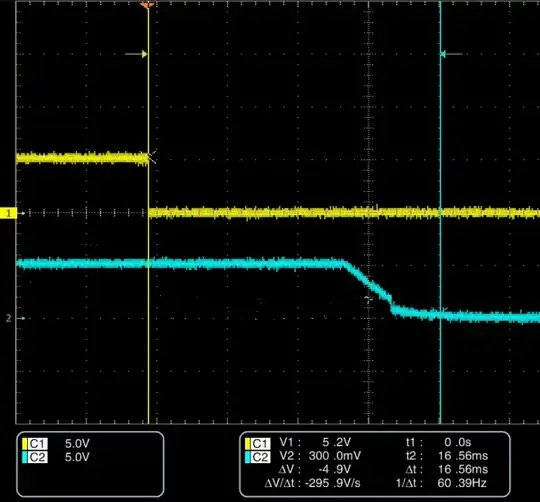
Task: Click C2 label in channel scale box
Action: 38,457
